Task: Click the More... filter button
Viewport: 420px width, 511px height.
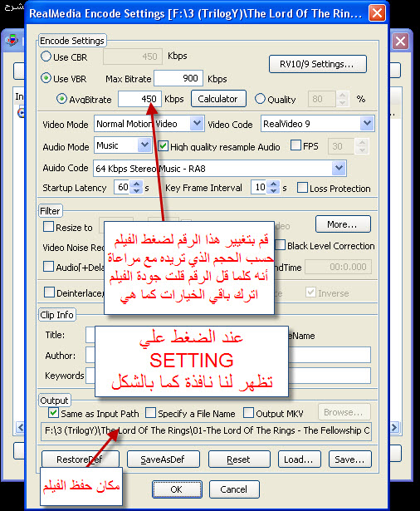Action: 343,224
